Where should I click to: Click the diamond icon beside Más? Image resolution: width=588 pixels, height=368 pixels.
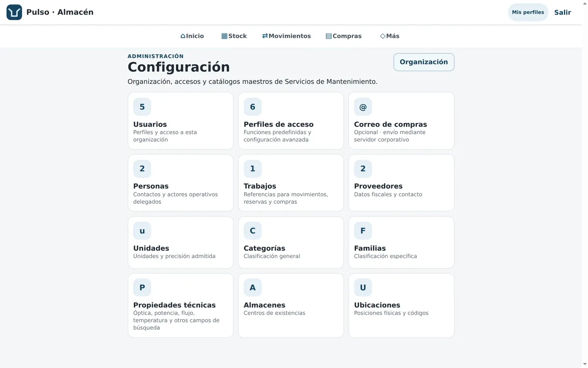[383, 36]
